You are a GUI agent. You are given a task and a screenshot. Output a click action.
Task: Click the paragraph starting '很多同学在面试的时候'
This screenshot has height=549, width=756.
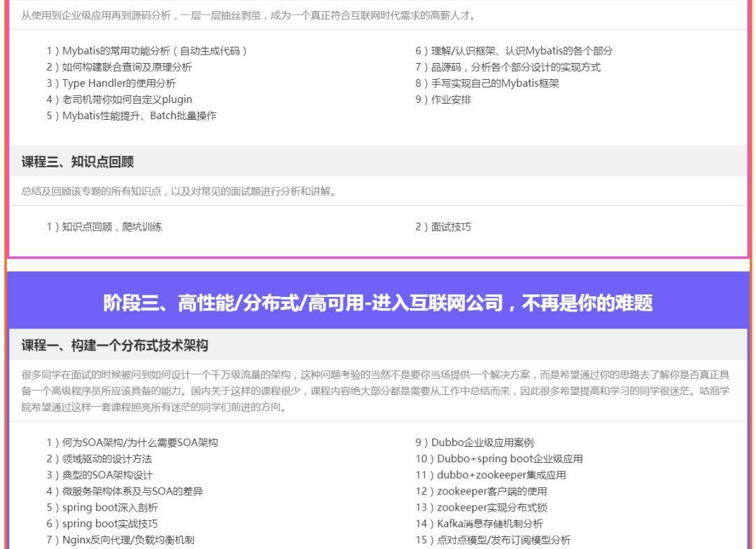point(376,391)
